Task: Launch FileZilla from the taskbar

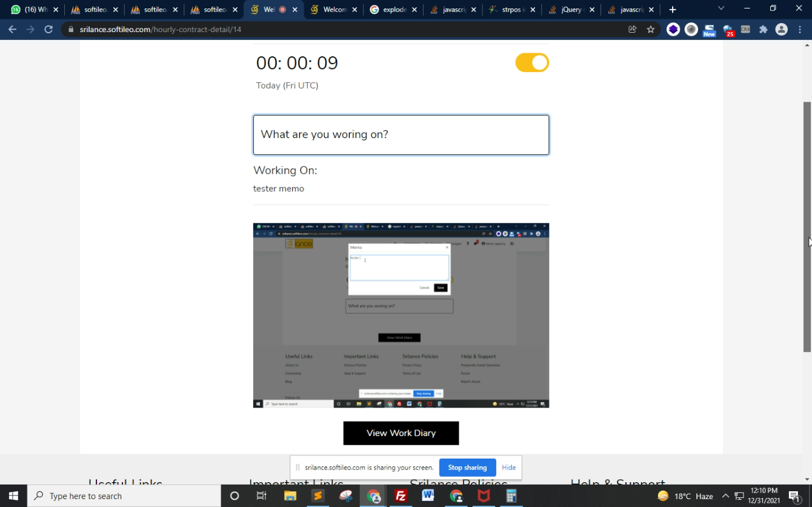Action: 401,496
